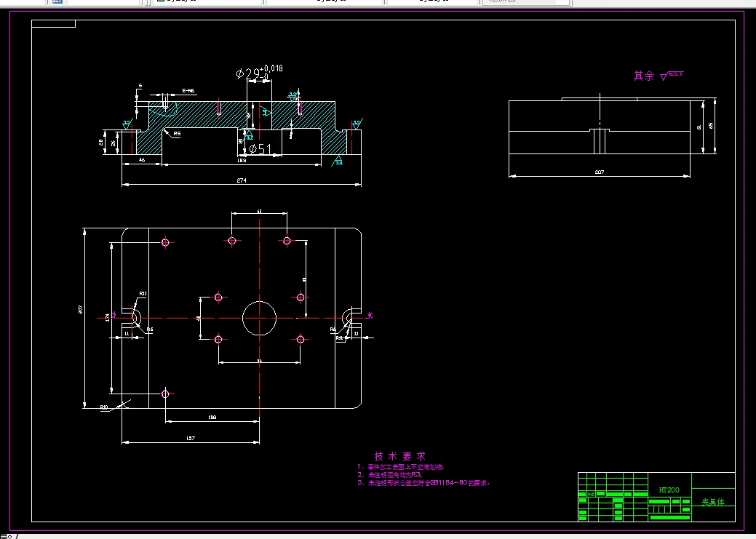756x539 pixels.
Task: Select the 108 dimension in plan view
Action: click(x=212, y=417)
